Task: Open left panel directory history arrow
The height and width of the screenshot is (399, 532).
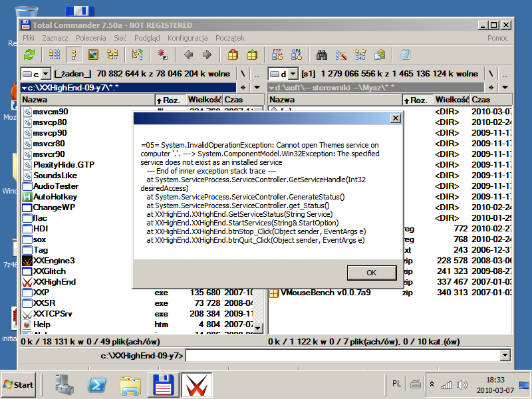Action: click(257, 88)
